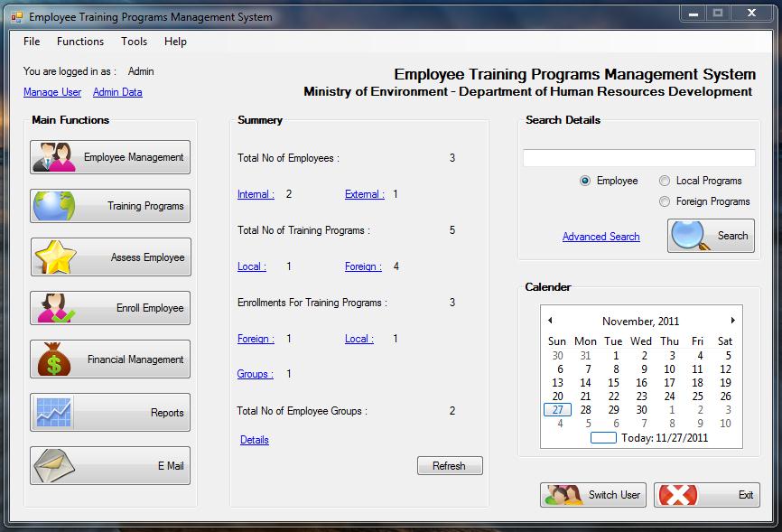Open the Help menu
The width and height of the screenshot is (782, 532).
(x=175, y=42)
